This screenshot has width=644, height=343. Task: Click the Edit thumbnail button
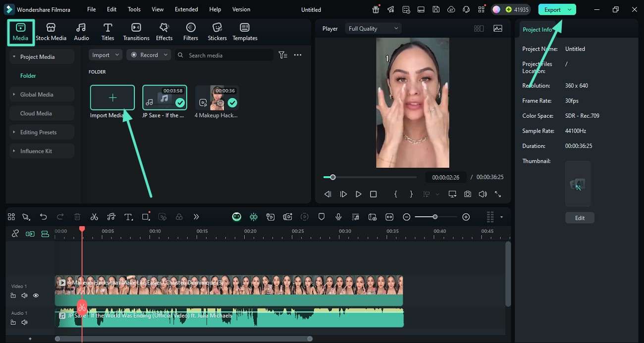[580, 218]
